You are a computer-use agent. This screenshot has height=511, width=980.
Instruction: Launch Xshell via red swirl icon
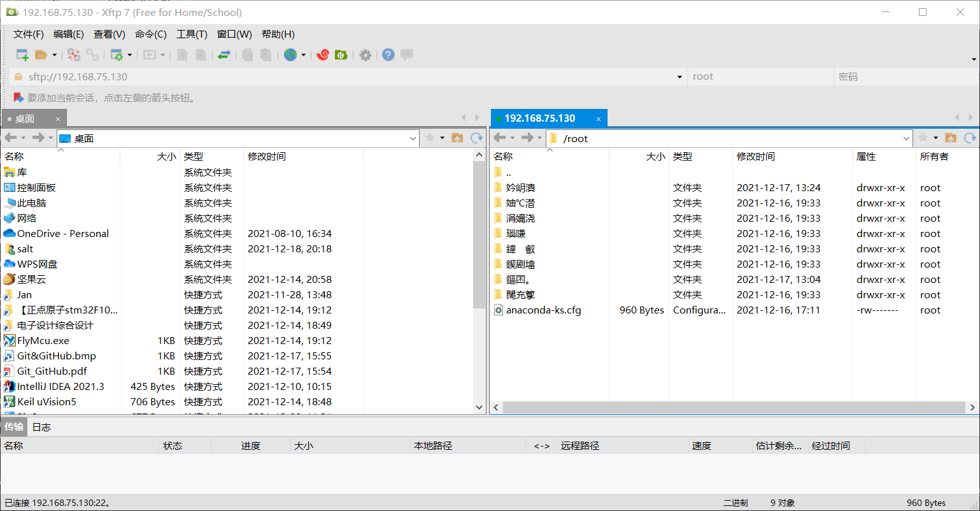[x=323, y=55]
